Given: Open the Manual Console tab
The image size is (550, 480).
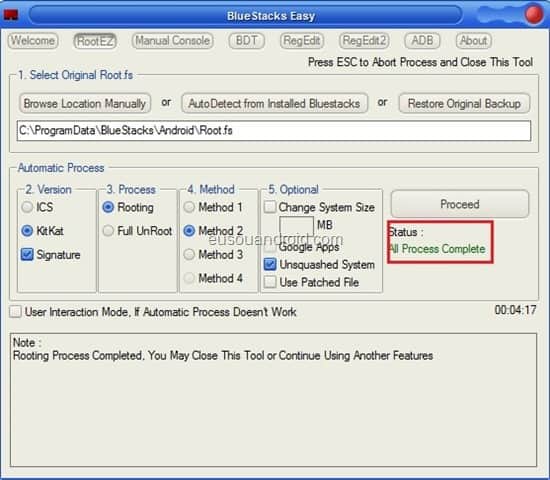Looking at the screenshot, I should (x=173, y=41).
